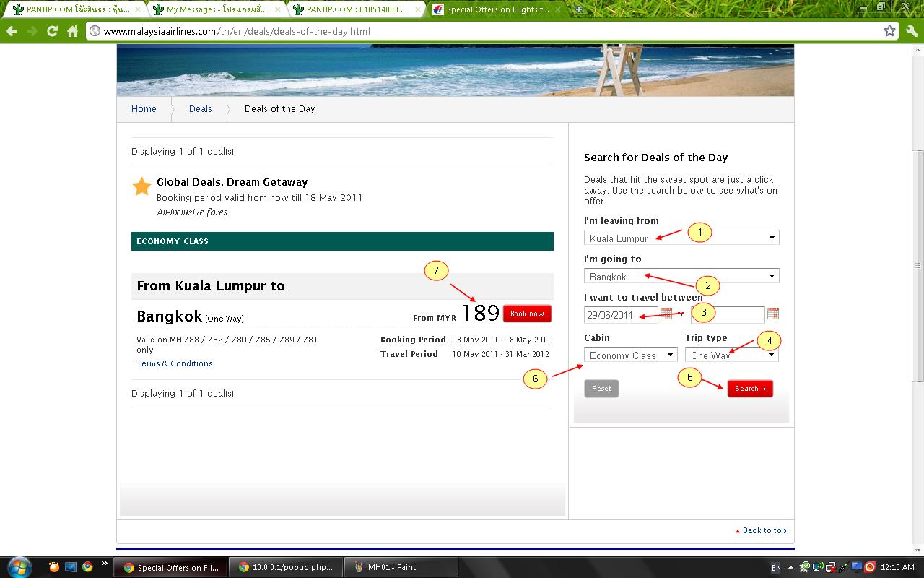
Task: Open the I'm leaving from dropdown
Action: click(681, 238)
